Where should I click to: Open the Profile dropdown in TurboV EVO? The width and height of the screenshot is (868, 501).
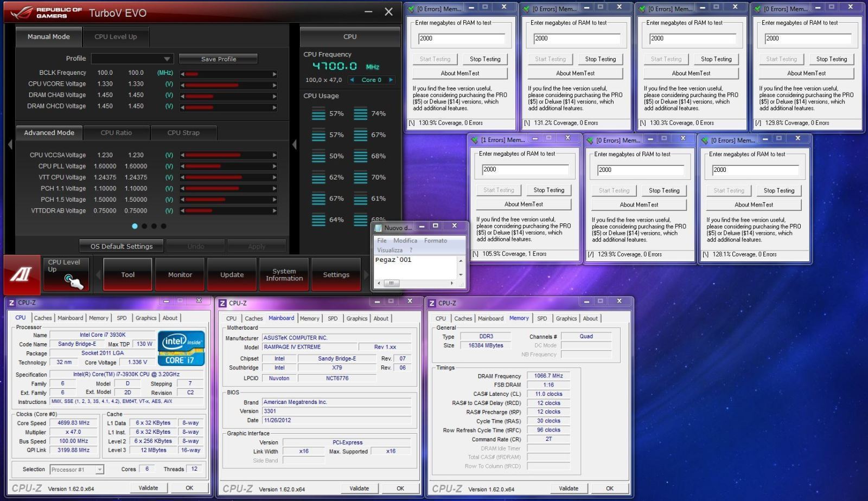[132, 59]
